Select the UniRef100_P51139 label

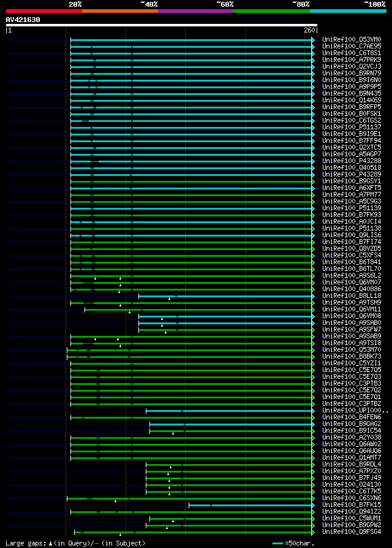click(352, 208)
